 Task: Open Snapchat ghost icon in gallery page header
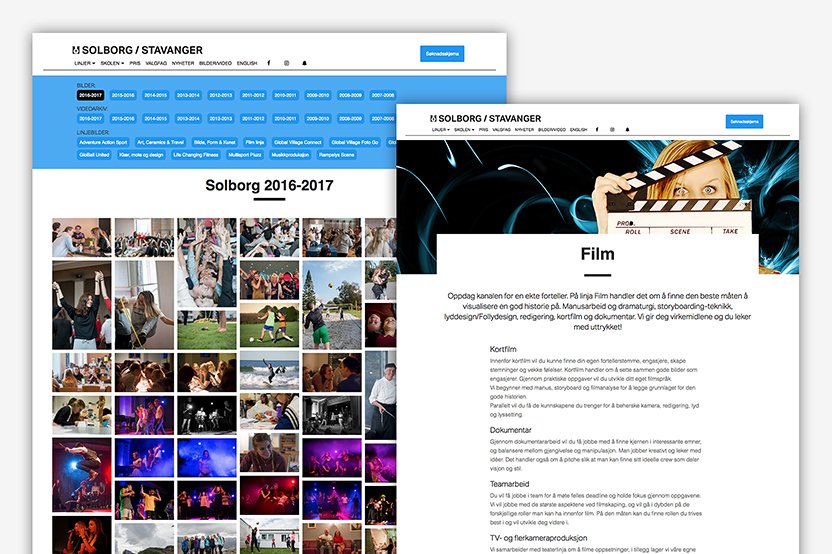pos(305,63)
